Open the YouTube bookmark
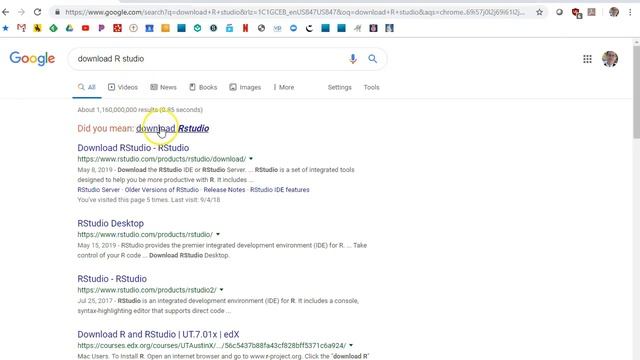640x360 pixels. tap(85, 28)
